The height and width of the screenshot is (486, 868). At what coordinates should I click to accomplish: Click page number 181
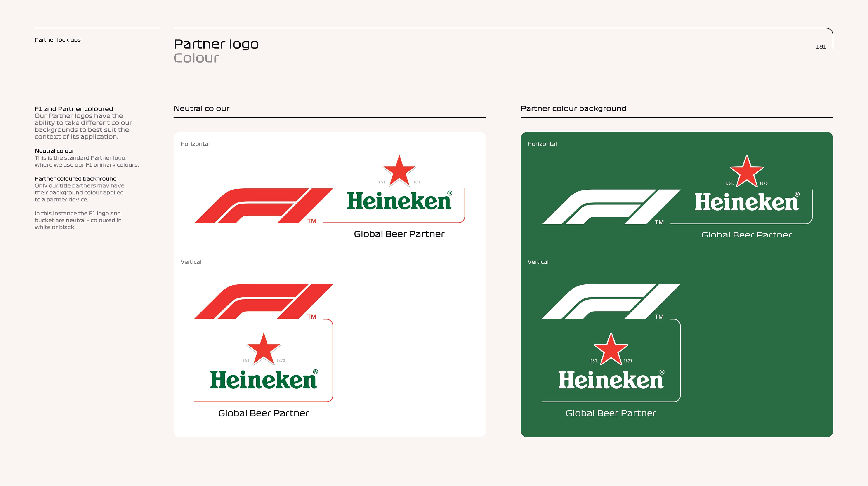(x=821, y=47)
